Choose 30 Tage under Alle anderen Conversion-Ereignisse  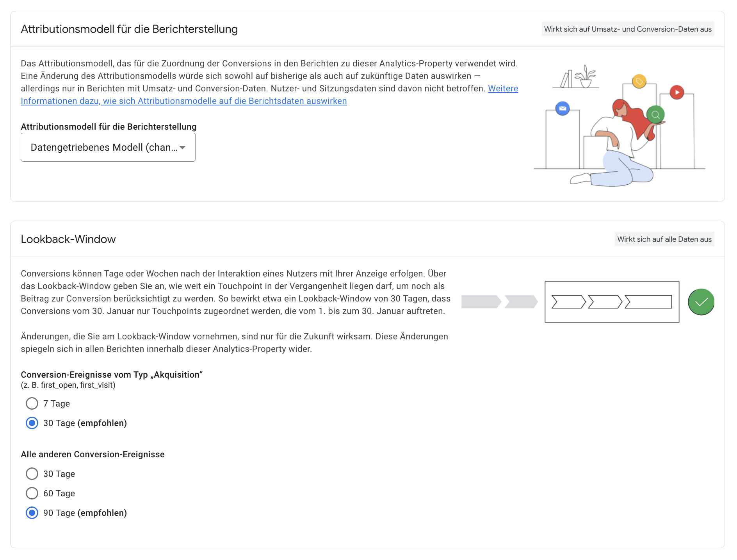click(x=32, y=474)
